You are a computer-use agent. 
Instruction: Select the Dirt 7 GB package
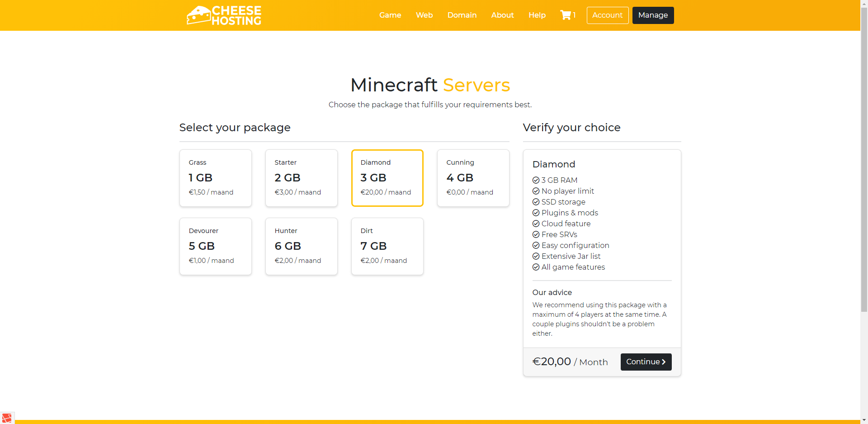click(387, 246)
